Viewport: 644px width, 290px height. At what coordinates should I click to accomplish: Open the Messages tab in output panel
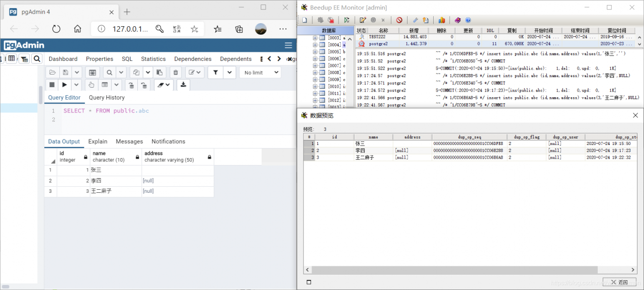tap(129, 141)
